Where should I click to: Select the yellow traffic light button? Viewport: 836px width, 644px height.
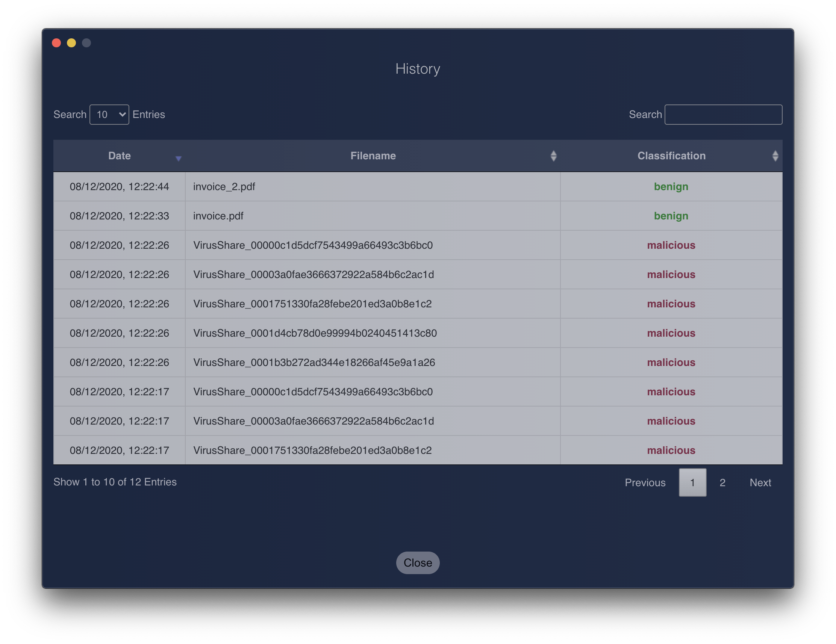pyautogui.click(x=71, y=43)
